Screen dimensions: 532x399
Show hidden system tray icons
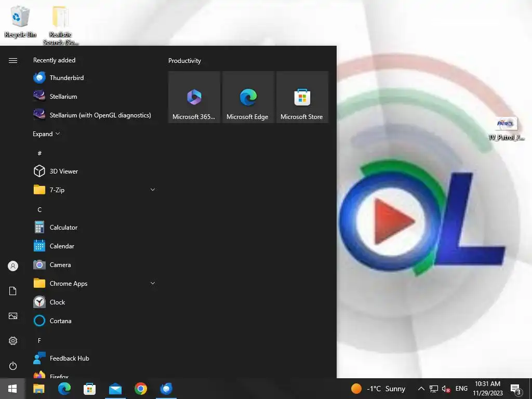[421, 389]
